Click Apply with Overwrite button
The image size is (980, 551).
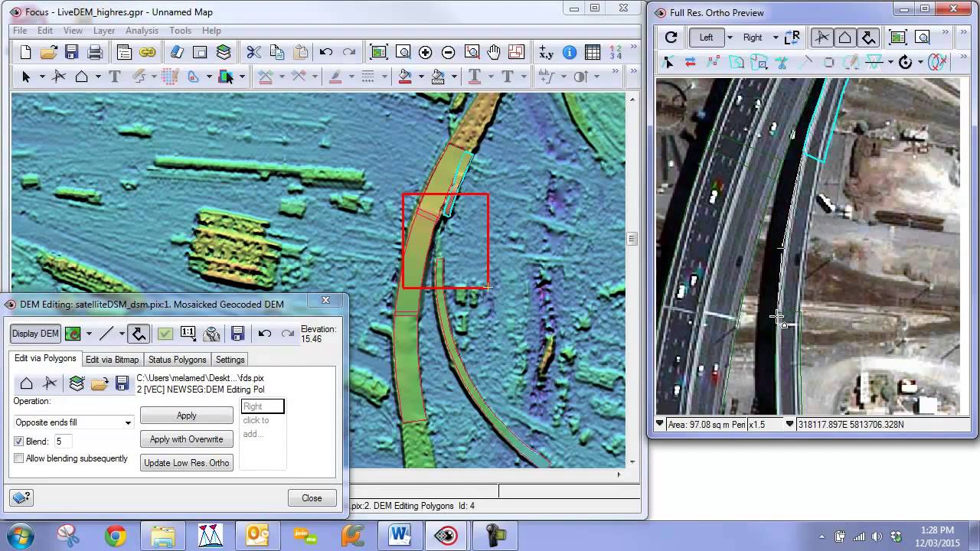click(x=187, y=439)
